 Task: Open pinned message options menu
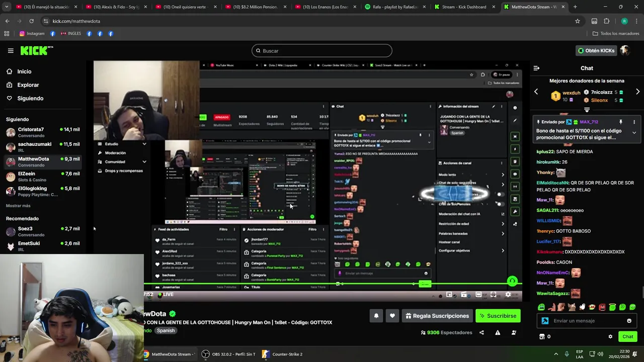coord(634,122)
